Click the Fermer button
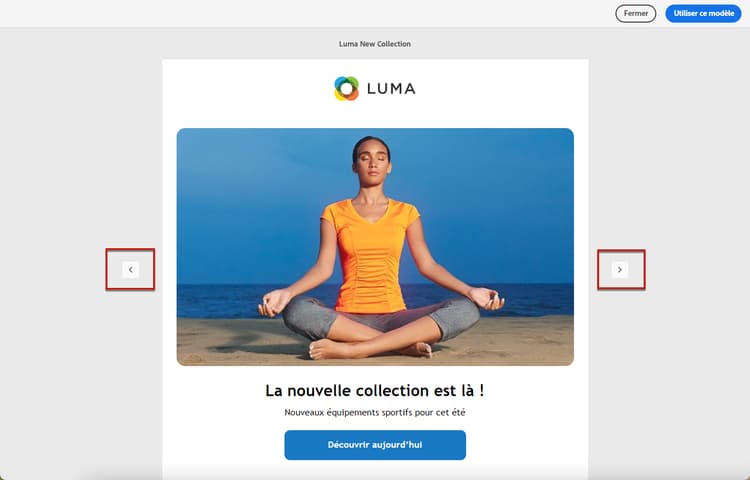Viewport: 750px width, 480px height. 636,13
